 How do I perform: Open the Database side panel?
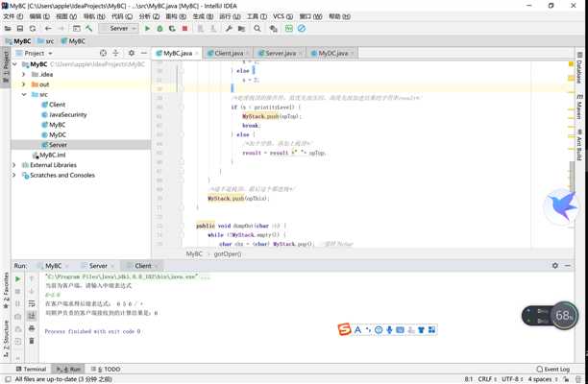[579, 68]
